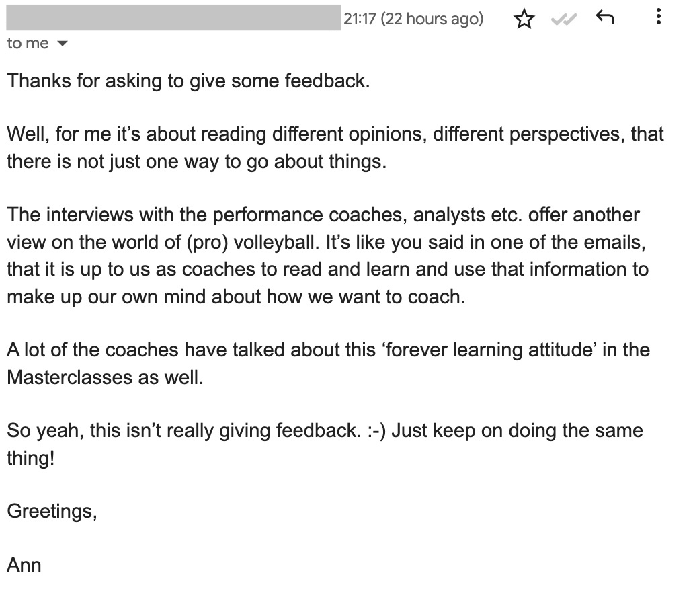Click the "(22 hours ago)" relative time text
This screenshot has height=616, width=695.
[x=432, y=19]
